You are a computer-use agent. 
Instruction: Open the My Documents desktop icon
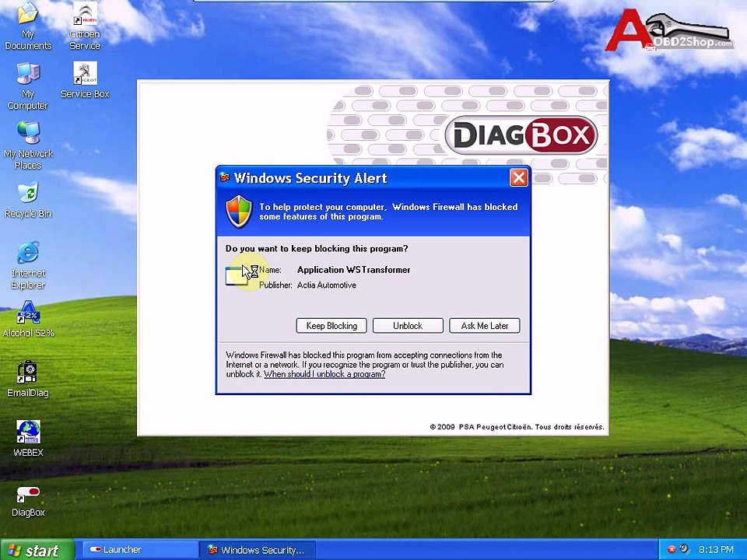tap(28, 26)
